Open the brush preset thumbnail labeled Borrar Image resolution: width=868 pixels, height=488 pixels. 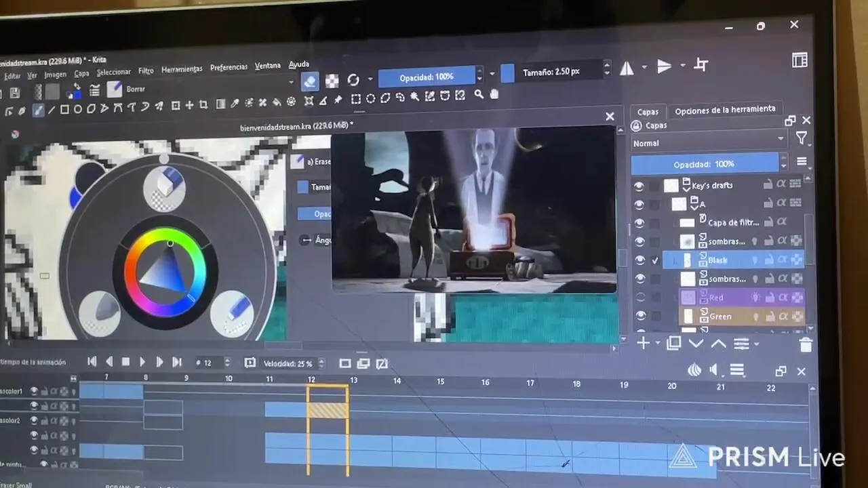pyautogui.click(x=114, y=89)
